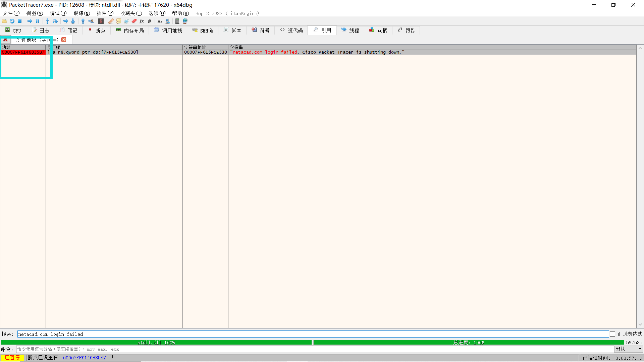The width and height of the screenshot is (644, 362).
Task: Switch to the 内存布局 memory map tab
Action: 130,31
